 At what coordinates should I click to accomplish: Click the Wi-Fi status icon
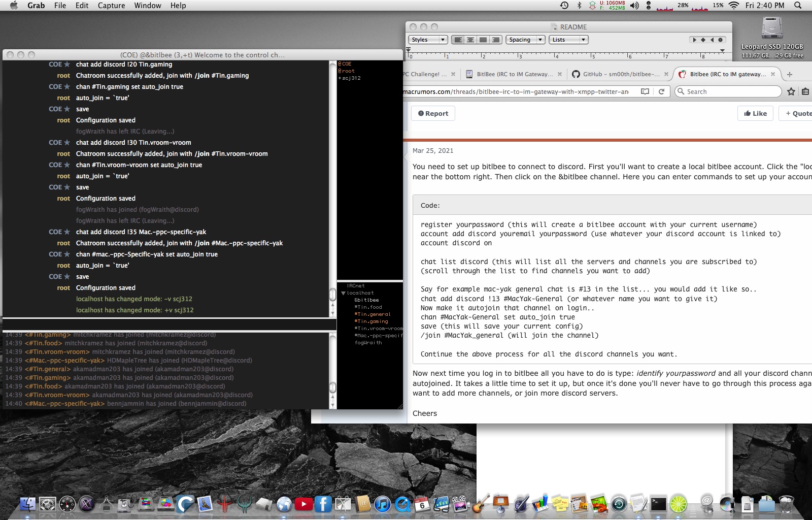click(734, 6)
